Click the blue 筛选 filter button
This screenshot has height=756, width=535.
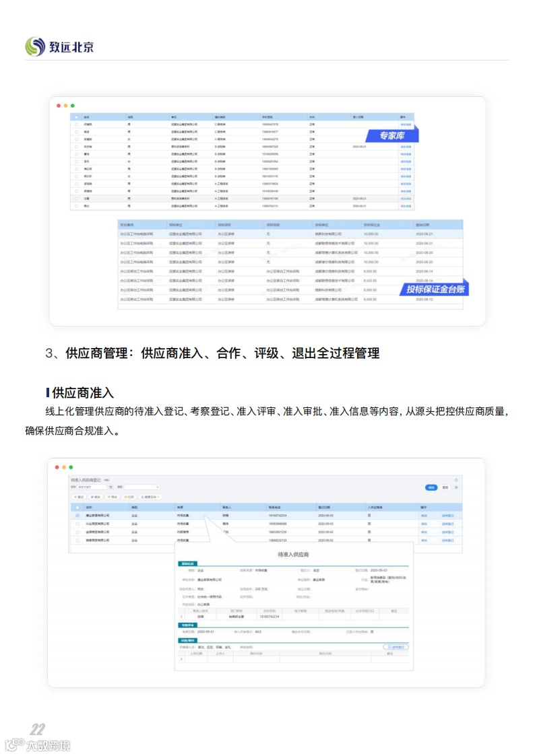click(431, 487)
